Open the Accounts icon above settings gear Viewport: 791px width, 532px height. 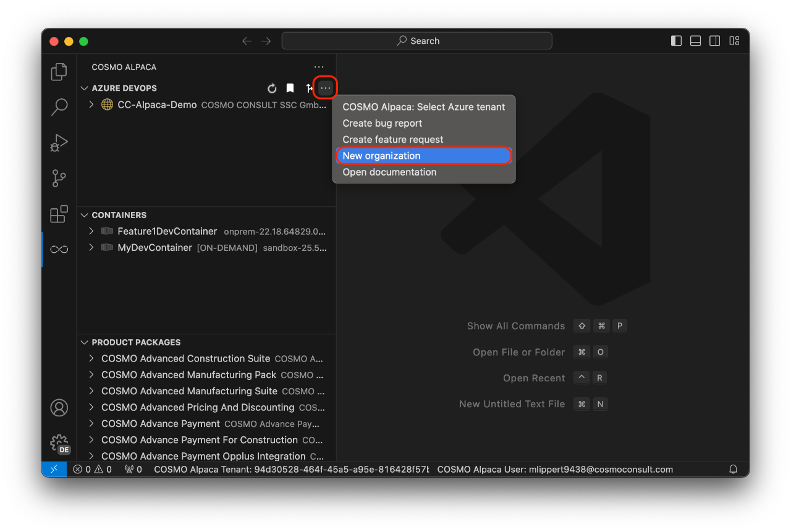[x=59, y=408]
